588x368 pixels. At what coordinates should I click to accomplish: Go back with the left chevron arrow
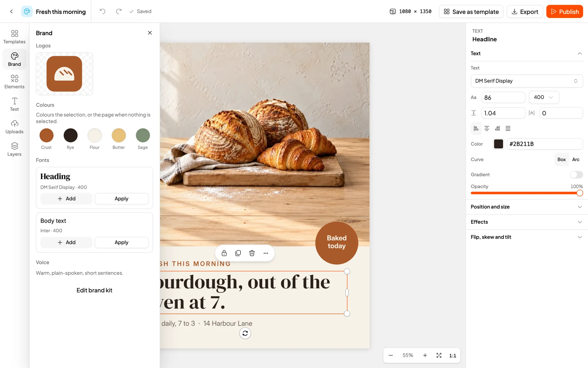(x=11, y=11)
